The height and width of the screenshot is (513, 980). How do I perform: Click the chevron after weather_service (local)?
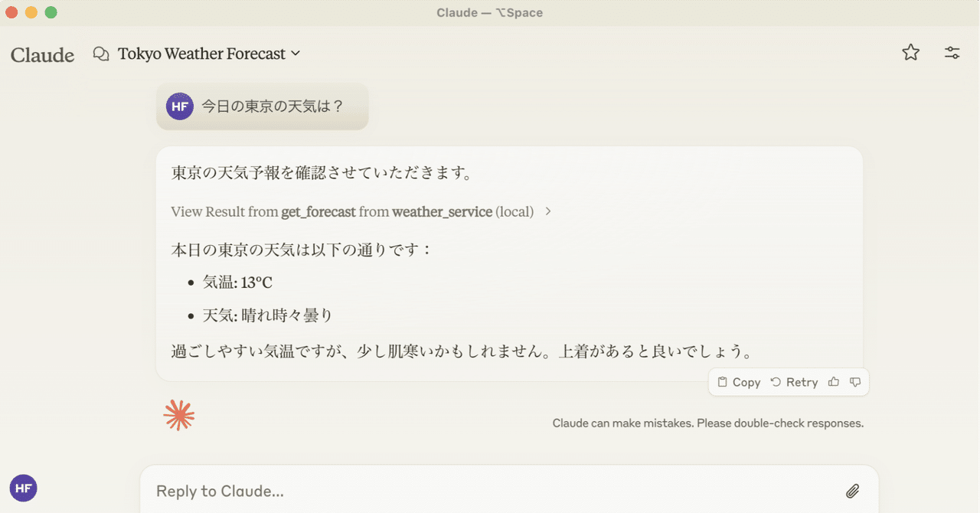[x=547, y=211]
